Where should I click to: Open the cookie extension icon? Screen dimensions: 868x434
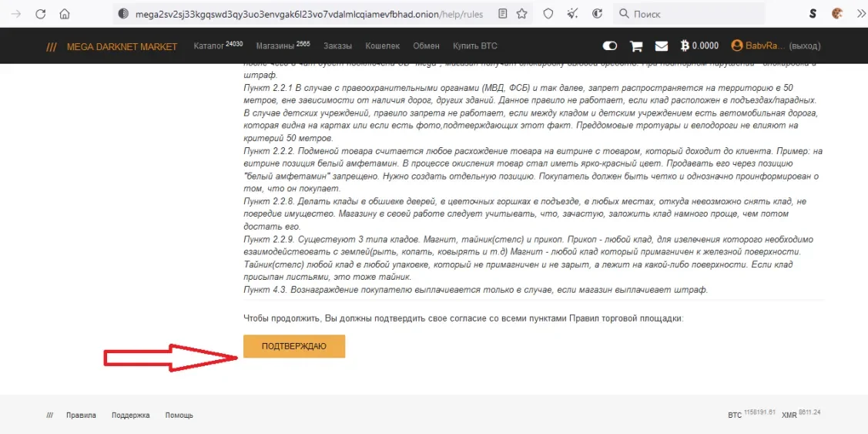click(x=837, y=14)
